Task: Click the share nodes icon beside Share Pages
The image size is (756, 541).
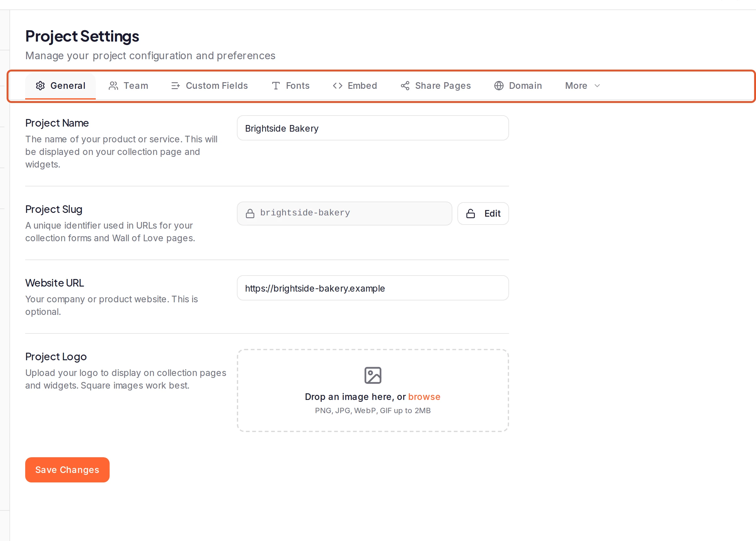Action: coord(405,86)
